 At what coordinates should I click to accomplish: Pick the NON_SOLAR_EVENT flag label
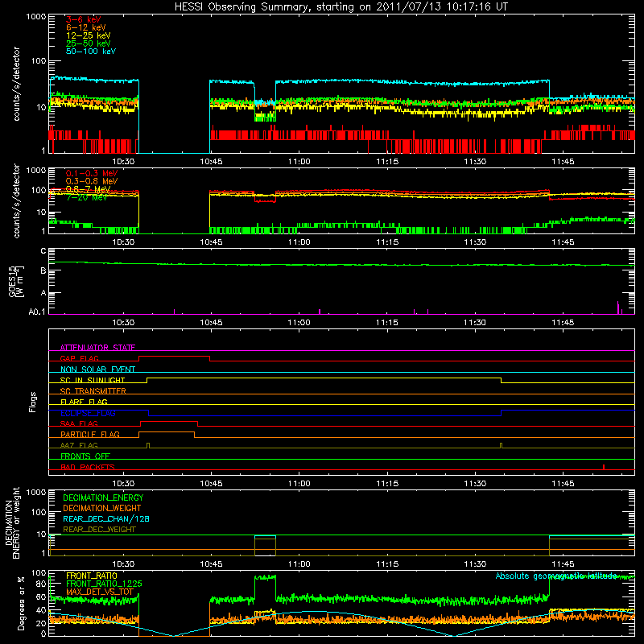click(97, 369)
